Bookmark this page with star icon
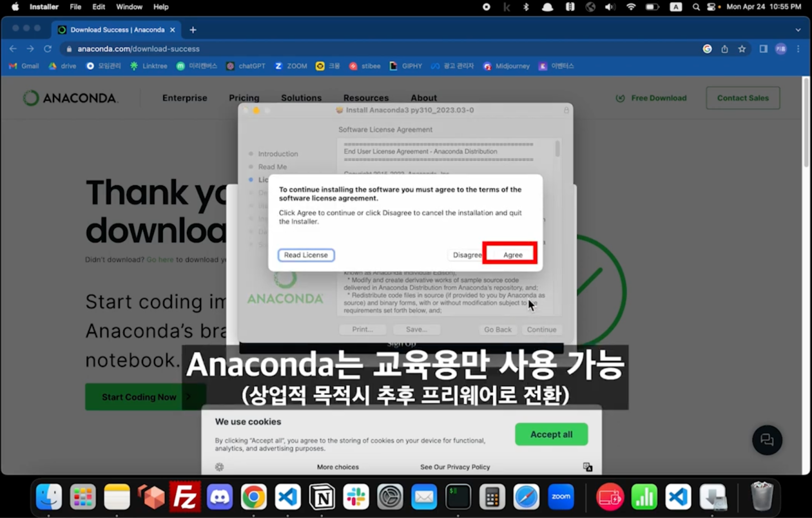Viewport: 812px width, 518px height. tap(742, 49)
